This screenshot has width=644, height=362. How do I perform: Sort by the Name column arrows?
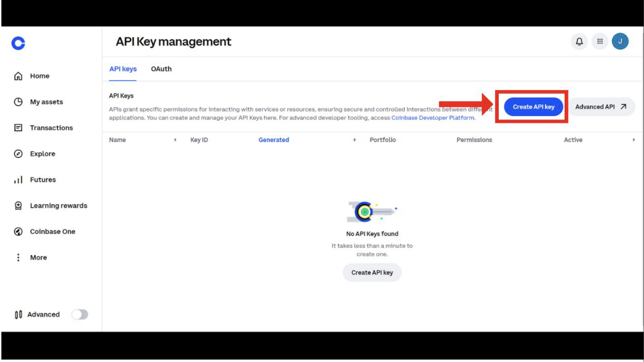point(175,140)
